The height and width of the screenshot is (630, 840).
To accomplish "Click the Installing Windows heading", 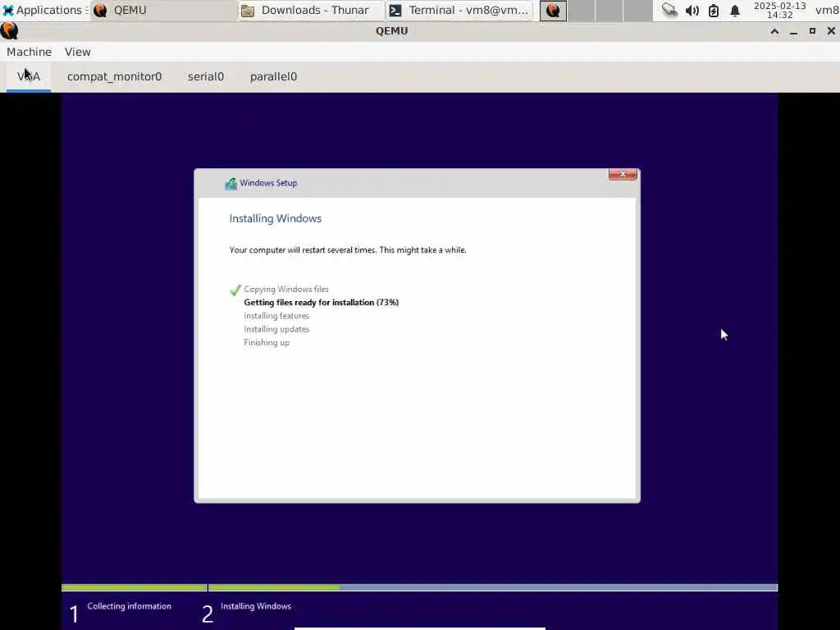I will [276, 218].
